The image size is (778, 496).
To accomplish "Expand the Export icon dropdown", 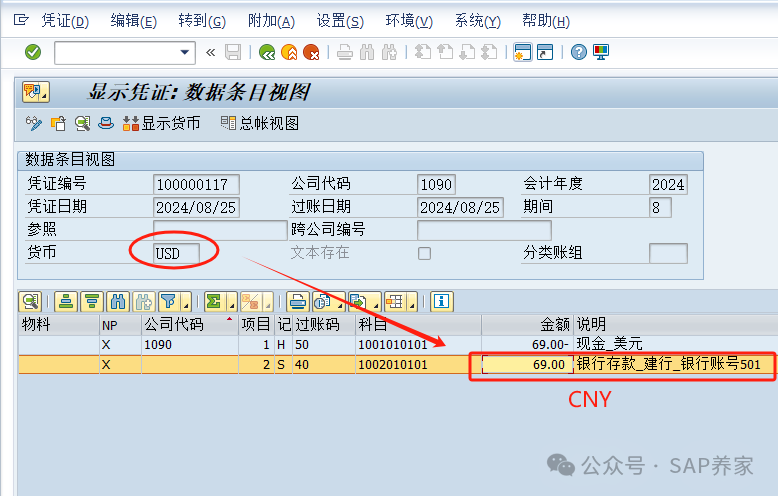I will coord(376,302).
